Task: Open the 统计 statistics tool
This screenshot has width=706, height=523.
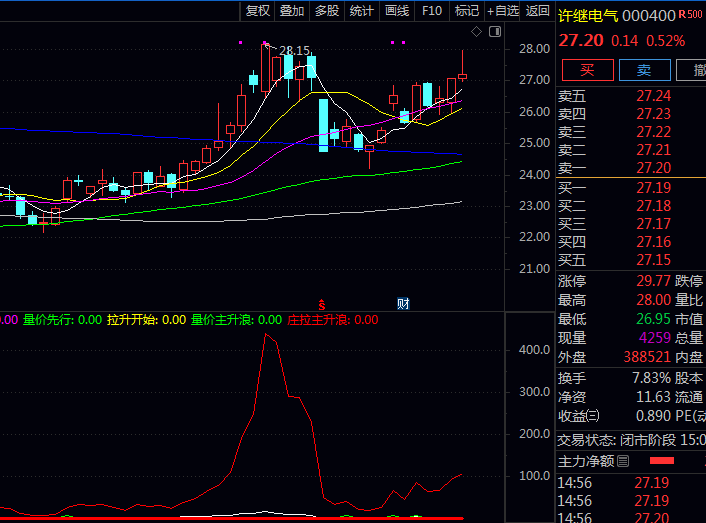Action: [362, 11]
